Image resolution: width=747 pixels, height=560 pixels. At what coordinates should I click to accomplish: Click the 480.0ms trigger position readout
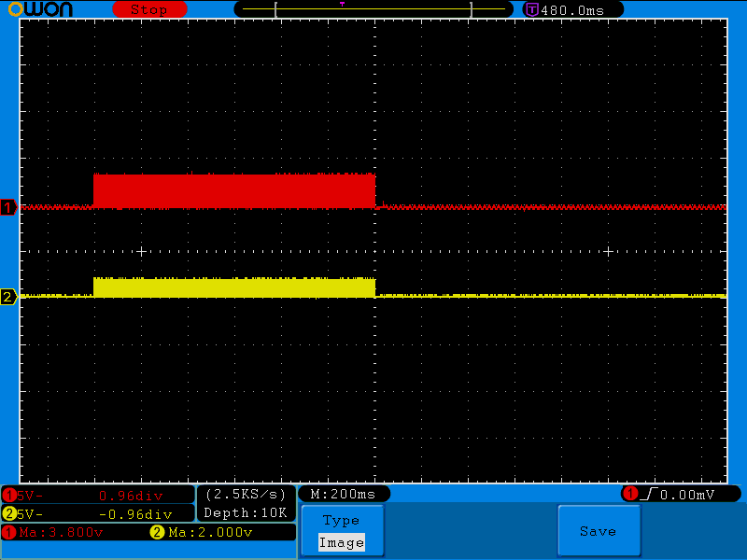click(x=572, y=10)
